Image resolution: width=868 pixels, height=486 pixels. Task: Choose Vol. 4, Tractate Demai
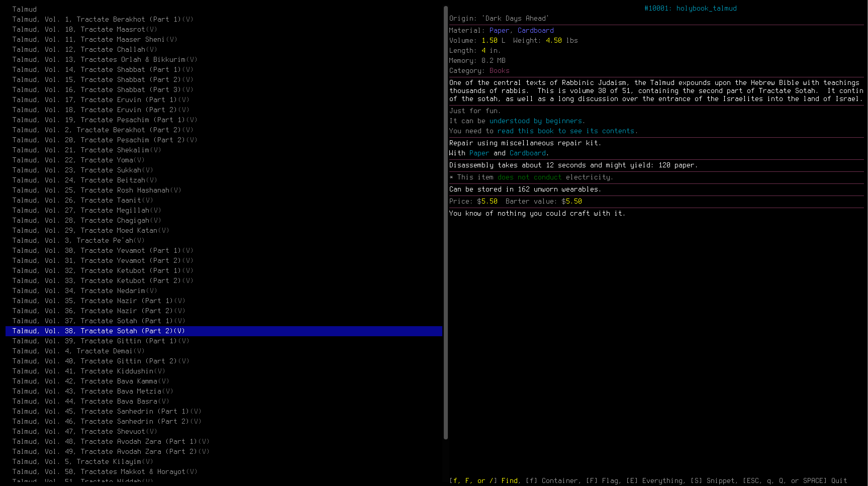78,351
